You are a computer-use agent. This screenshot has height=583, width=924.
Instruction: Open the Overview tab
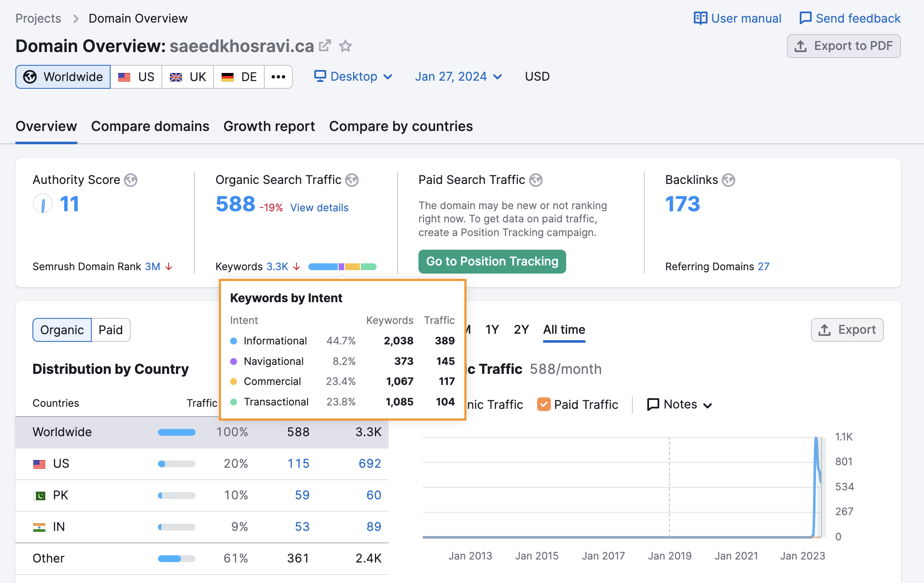pos(46,126)
